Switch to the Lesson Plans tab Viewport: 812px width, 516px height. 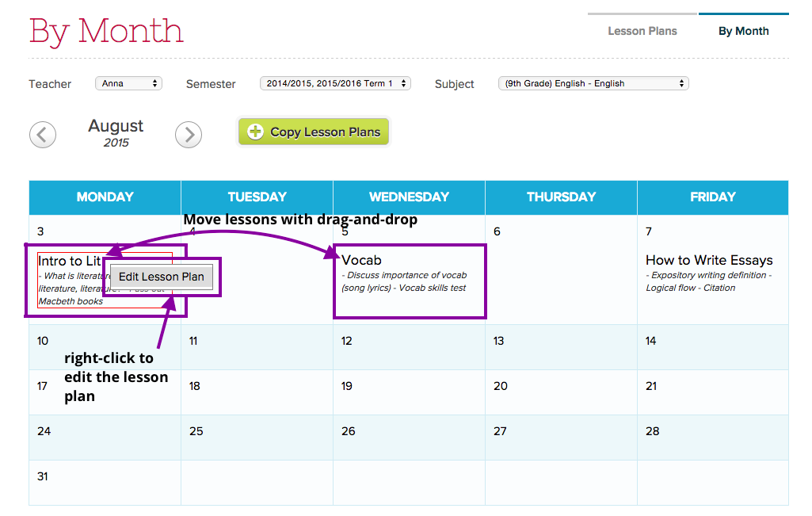[642, 31]
